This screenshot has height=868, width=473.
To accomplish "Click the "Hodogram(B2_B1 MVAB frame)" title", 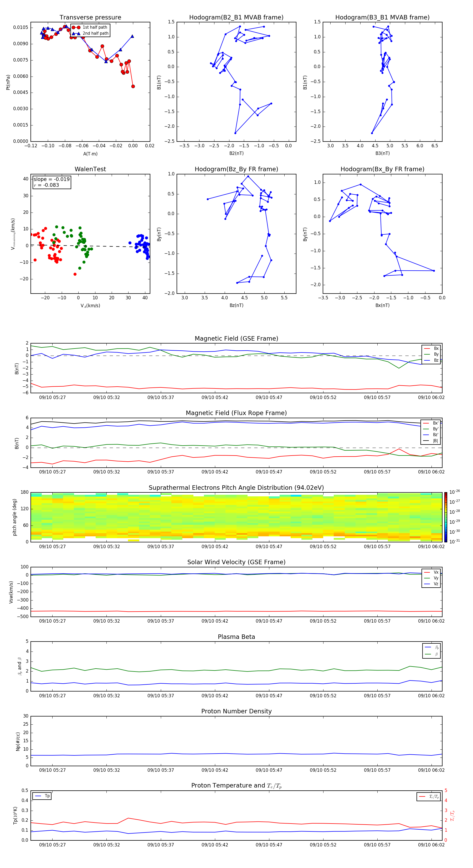I will tap(236, 18).
